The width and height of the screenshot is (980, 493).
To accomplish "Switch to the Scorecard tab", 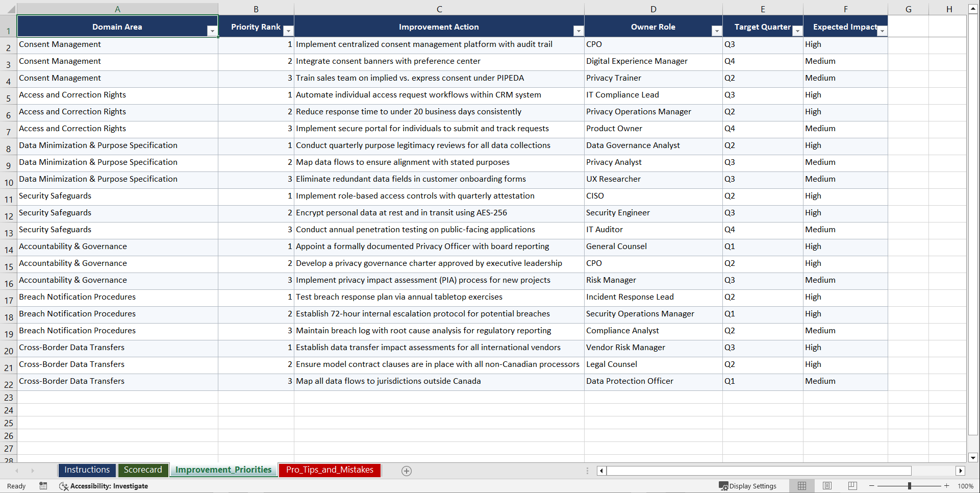I will [x=143, y=470].
